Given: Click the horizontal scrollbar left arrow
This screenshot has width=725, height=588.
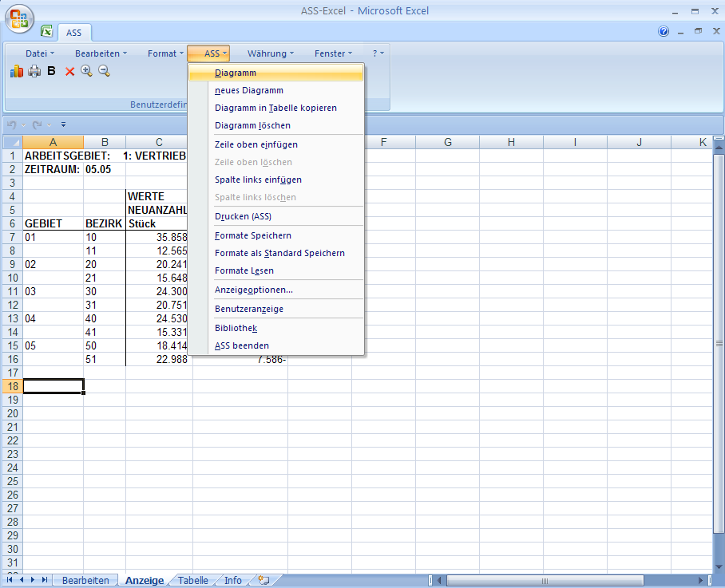Looking at the screenshot, I should click(439, 580).
